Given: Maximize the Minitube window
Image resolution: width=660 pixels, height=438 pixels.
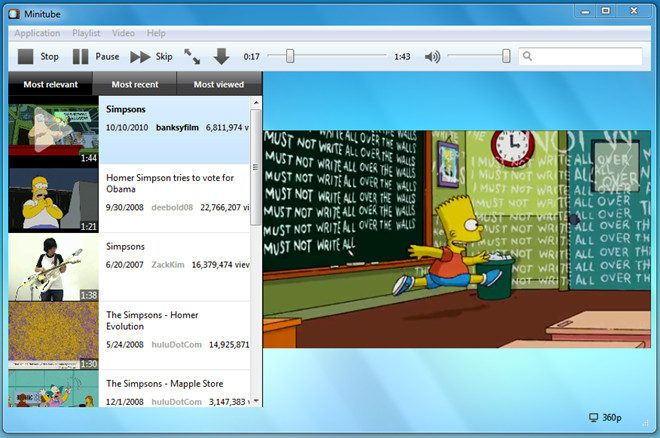Looking at the screenshot, I should (x=605, y=11).
